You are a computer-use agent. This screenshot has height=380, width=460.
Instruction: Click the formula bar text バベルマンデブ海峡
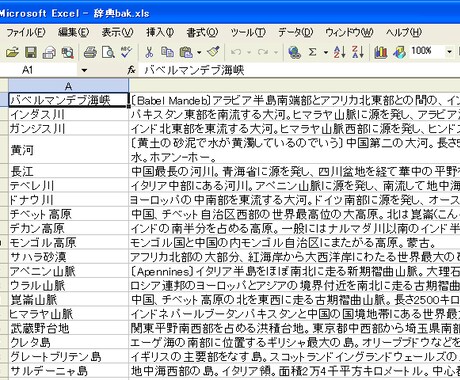point(194,70)
